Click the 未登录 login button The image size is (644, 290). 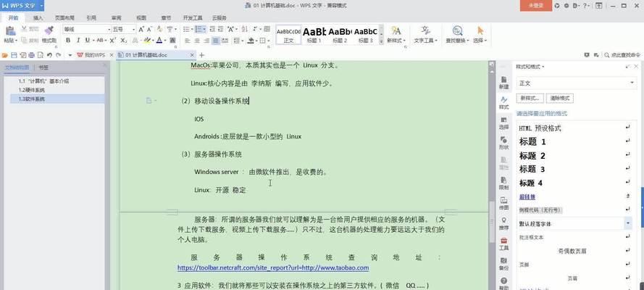(x=535, y=6)
